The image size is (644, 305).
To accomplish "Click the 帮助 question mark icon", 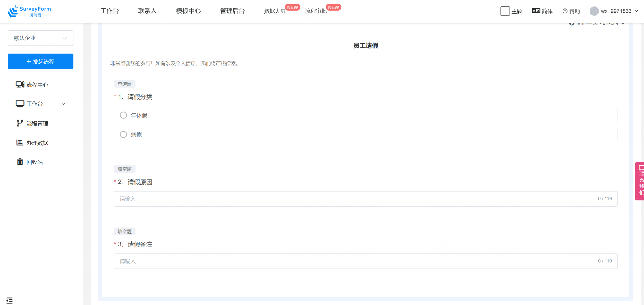I will [x=565, y=11].
